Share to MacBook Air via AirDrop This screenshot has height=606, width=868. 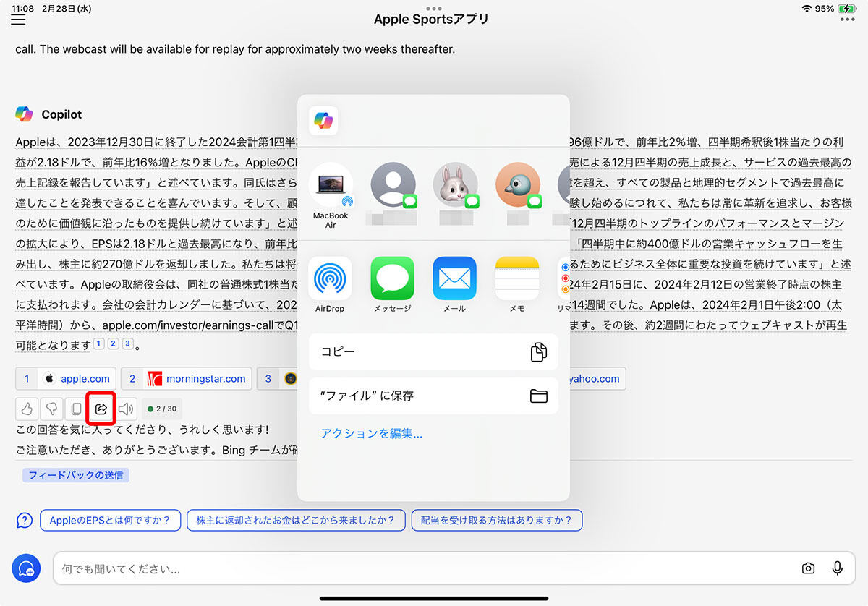pos(331,195)
